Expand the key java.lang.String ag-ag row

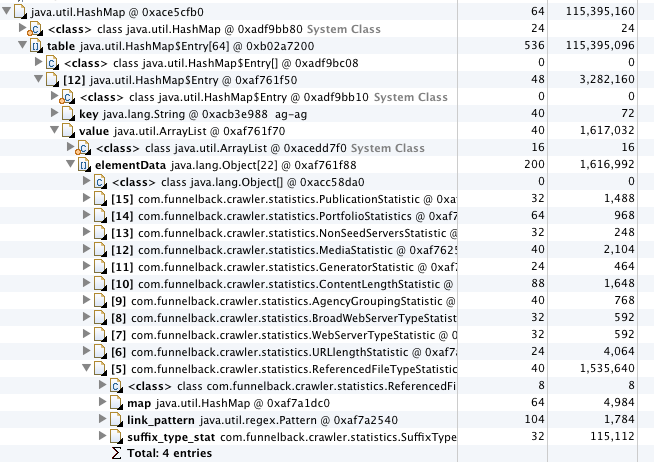tap(55, 113)
